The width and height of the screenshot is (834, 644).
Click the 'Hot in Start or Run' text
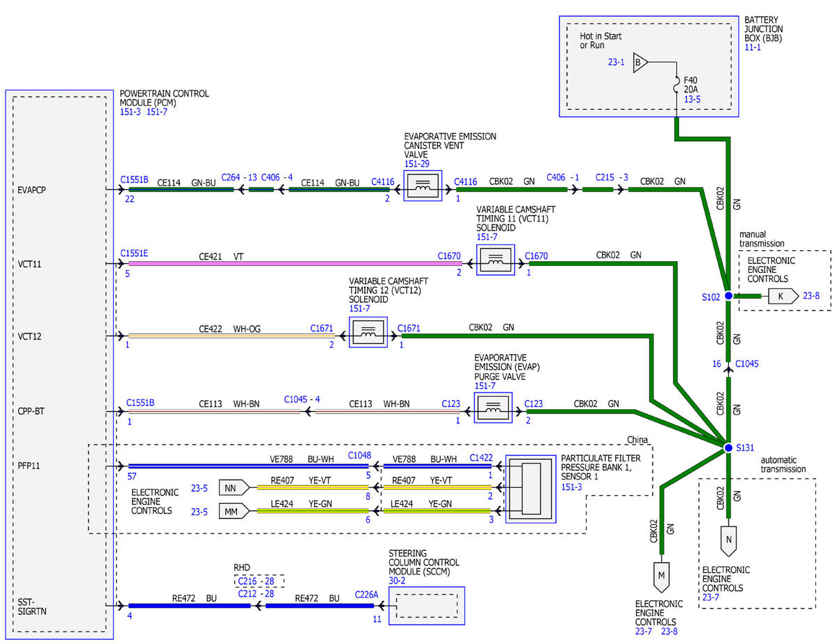600,41
